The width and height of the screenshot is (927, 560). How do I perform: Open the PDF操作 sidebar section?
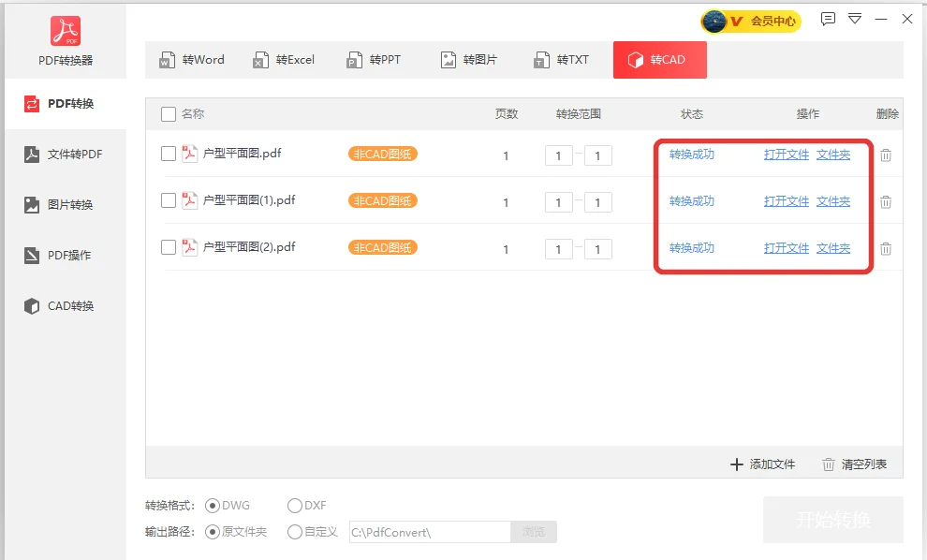[x=66, y=256]
